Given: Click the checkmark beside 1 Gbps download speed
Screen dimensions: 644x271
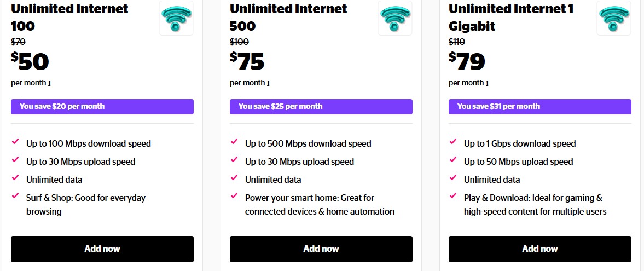Looking at the screenshot, I should [453, 142].
